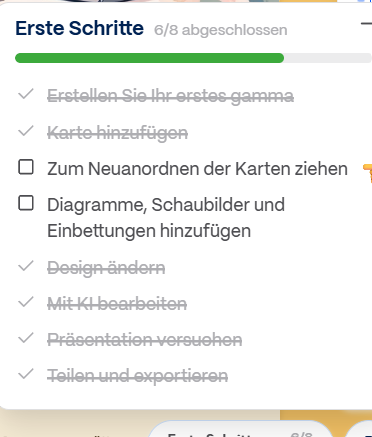Check the Zum Neuanordnen der Karten ziehen box
This screenshot has height=437, width=372.
26,167
